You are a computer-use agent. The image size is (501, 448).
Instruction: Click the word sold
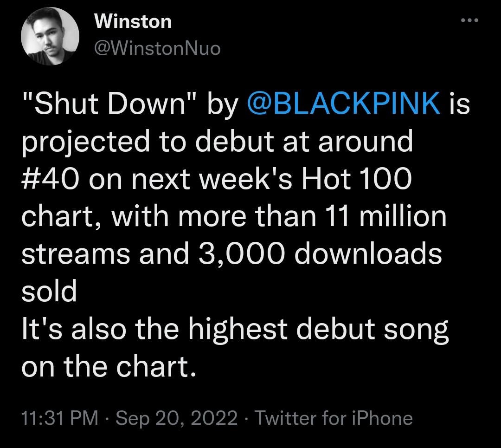[49, 291]
